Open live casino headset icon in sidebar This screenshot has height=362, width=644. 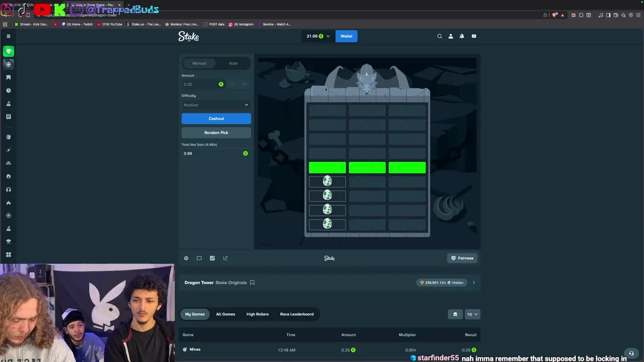9,189
